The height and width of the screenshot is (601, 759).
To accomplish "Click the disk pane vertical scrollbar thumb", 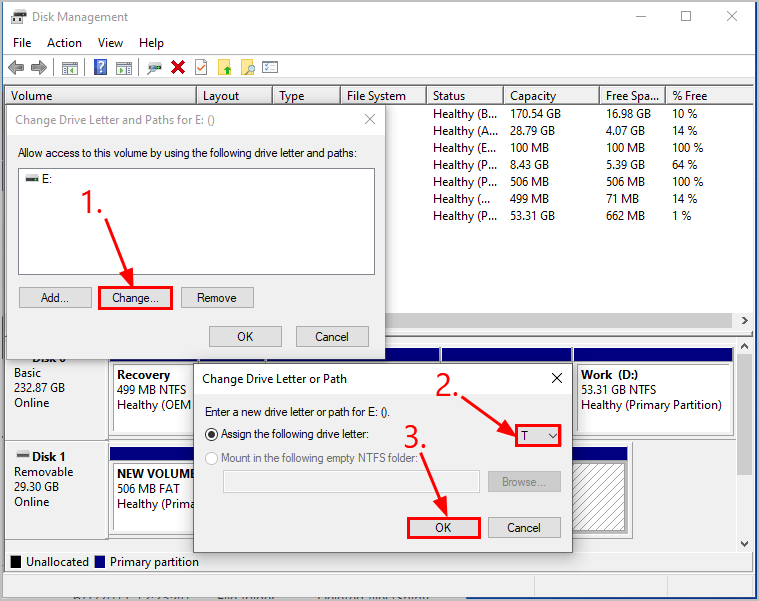I will [x=744, y=414].
